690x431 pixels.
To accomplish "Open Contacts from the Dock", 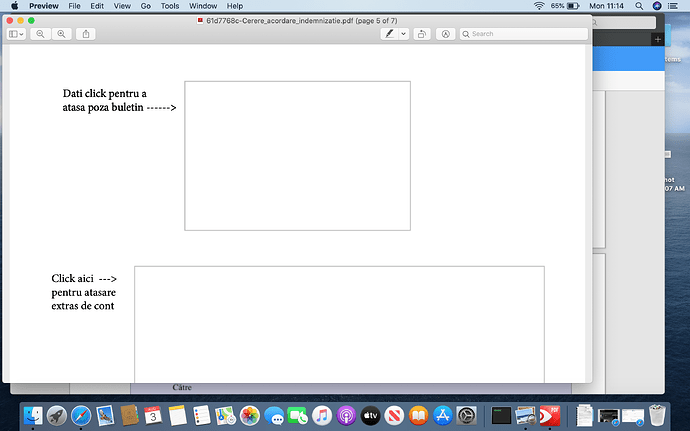I will (129, 415).
